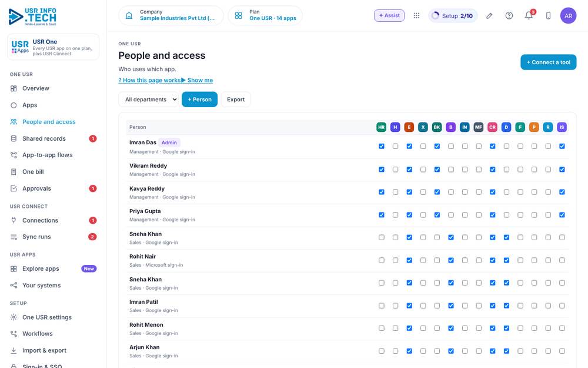Viewport: 588px width, 368px height.
Task: Click the Show me link
Action: point(197,80)
